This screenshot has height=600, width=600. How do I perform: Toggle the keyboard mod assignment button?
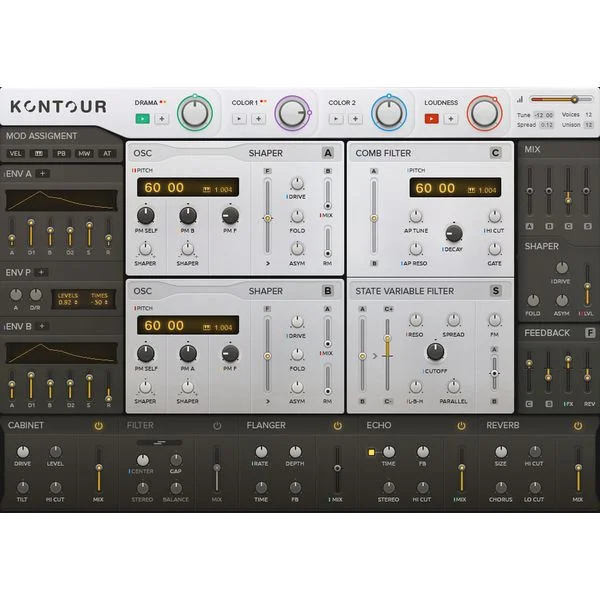39,153
